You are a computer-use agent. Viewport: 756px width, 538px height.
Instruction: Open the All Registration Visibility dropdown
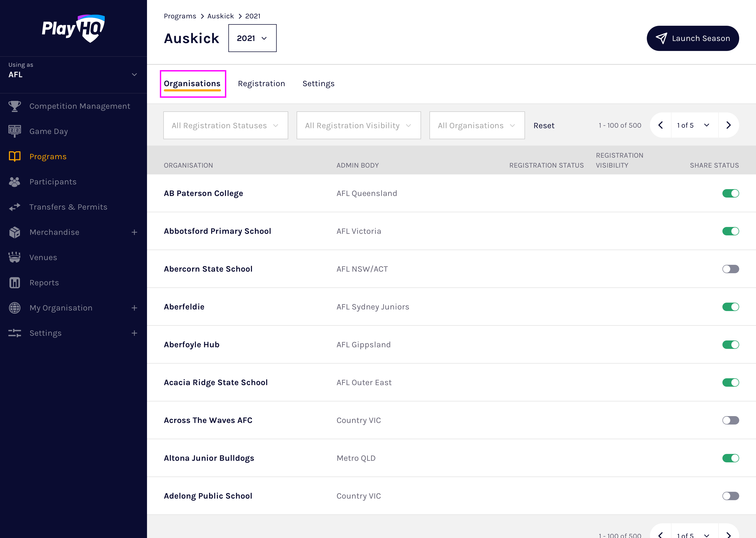coord(359,126)
